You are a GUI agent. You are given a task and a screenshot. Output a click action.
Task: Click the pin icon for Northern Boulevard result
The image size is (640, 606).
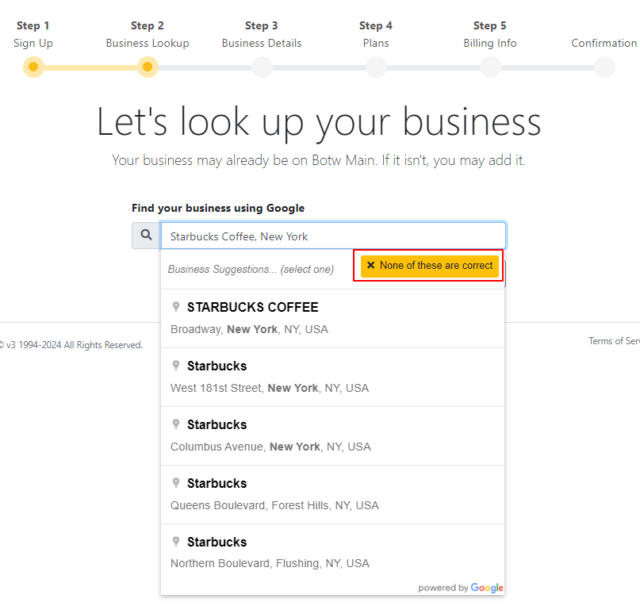click(176, 542)
